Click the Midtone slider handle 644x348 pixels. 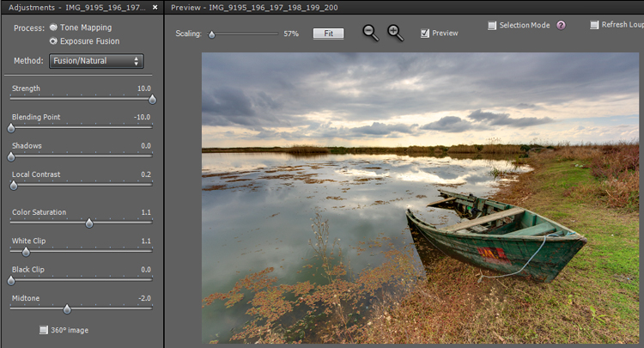tap(67, 309)
